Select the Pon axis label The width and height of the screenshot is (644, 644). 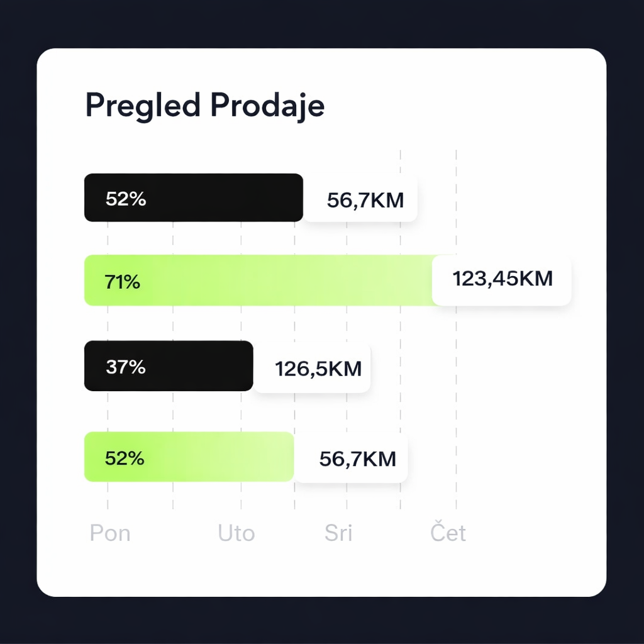pyautogui.click(x=110, y=533)
